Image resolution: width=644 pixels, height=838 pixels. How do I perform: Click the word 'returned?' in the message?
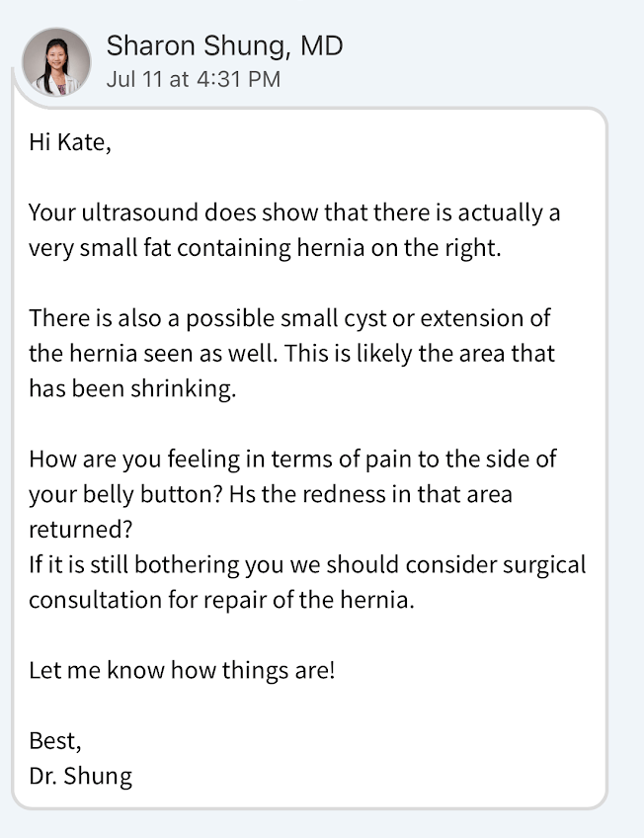pyautogui.click(x=78, y=530)
